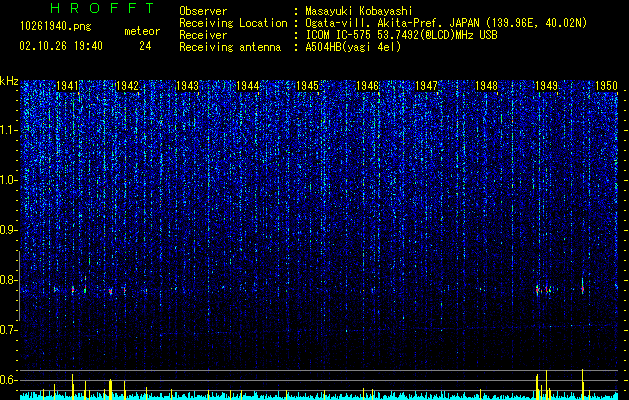The height and width of the screenshot is (400, 629).
Task: Click the gray frequency range bar on left axis
Action: (19, 285)
